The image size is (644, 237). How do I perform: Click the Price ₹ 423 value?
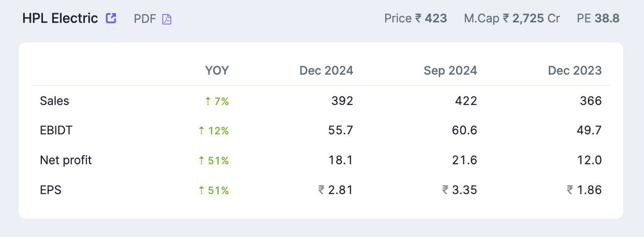click(x=415, y=19)
